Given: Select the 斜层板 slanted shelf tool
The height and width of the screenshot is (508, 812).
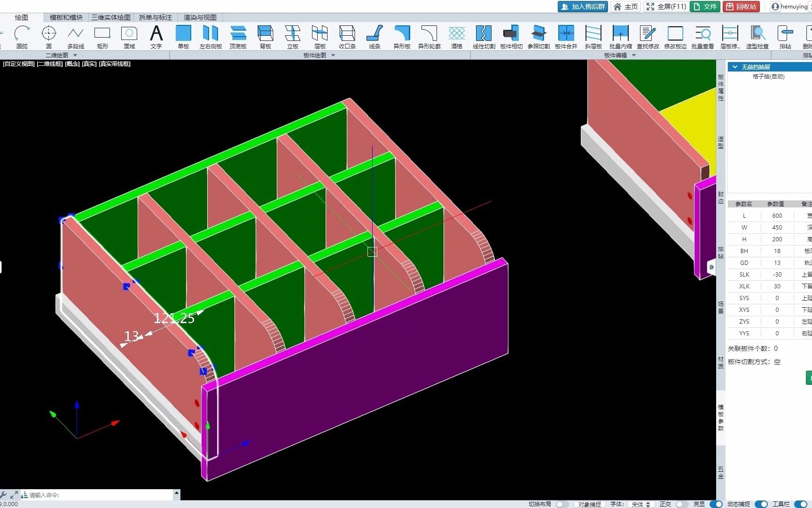Looking at the screenshot, I should [x=593, y=37].
